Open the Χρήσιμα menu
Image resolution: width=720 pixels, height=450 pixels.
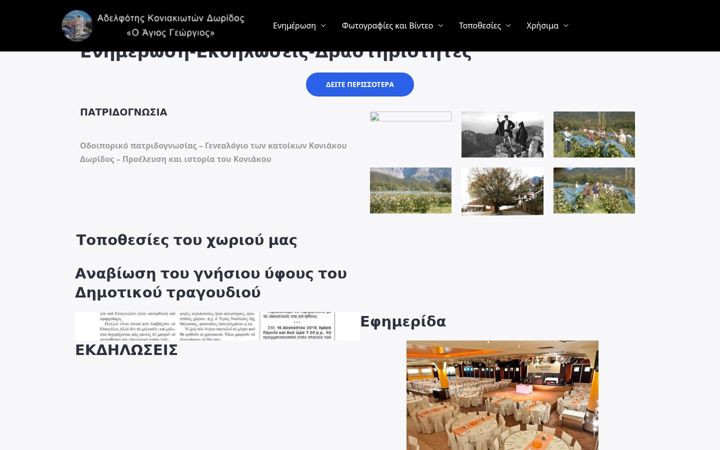(542, 26)
